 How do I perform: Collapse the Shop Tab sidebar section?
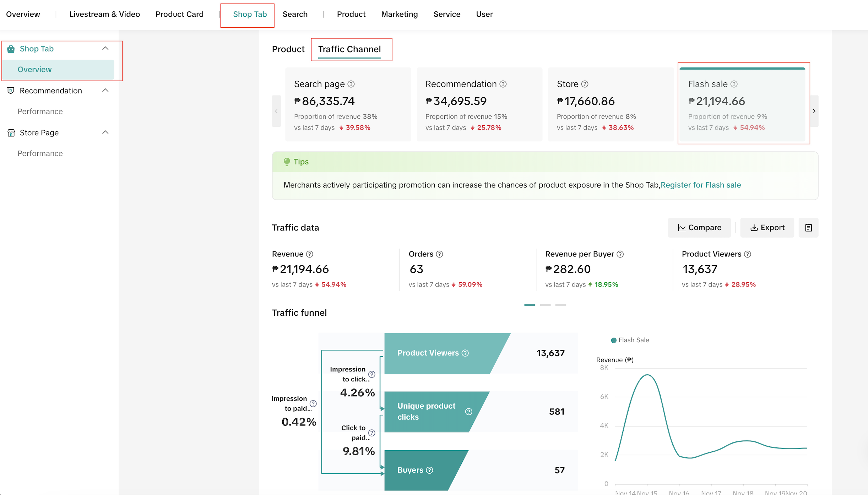[x=105, y=49]
